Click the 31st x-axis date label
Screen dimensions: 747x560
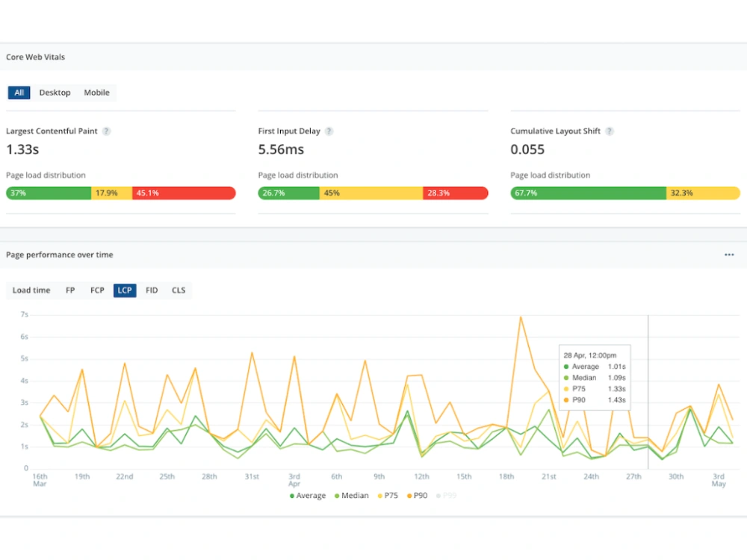click(252, 476)
